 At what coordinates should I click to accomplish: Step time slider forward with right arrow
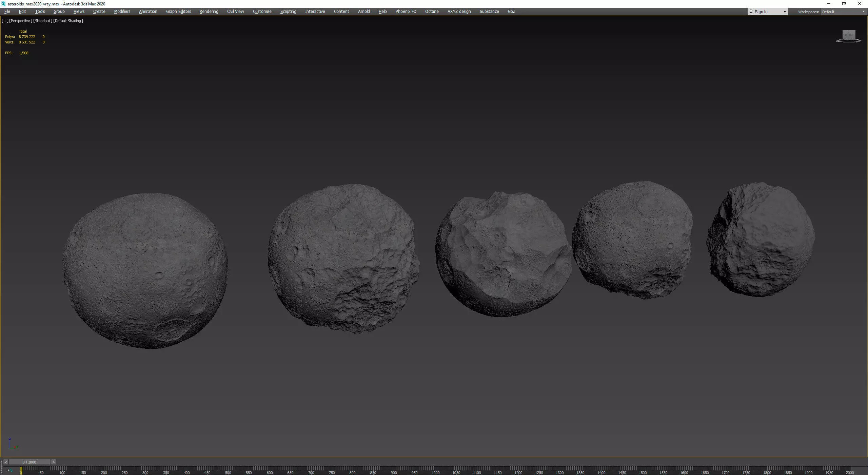pos(53,462)
